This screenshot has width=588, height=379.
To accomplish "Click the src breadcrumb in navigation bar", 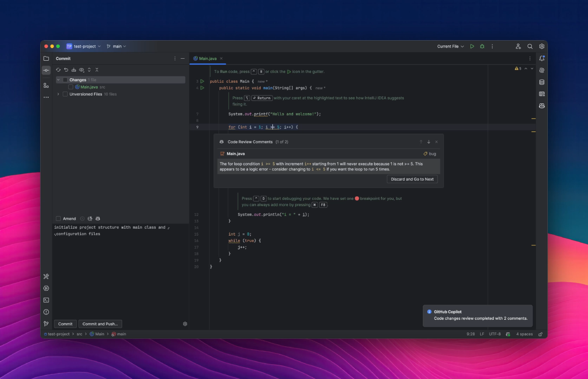I will [x=79, y=334].
